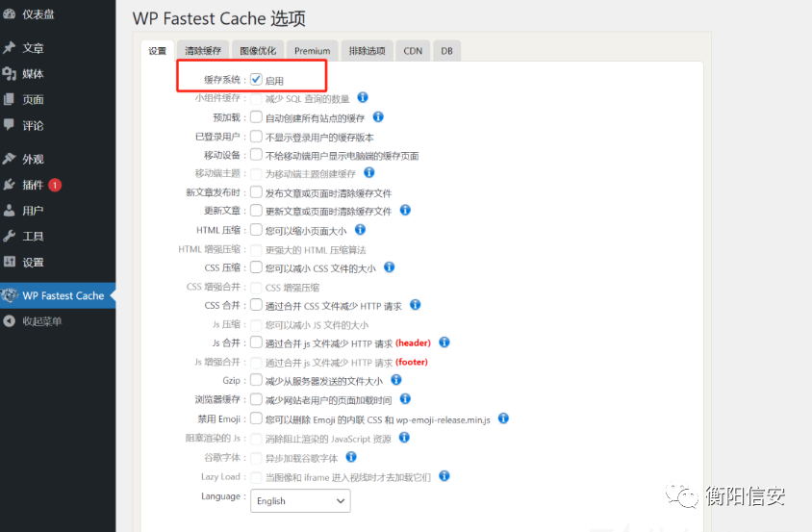Screen dimensions: 812x532
Task: Switch to the 清除缓存 tab
Action: 203,51
